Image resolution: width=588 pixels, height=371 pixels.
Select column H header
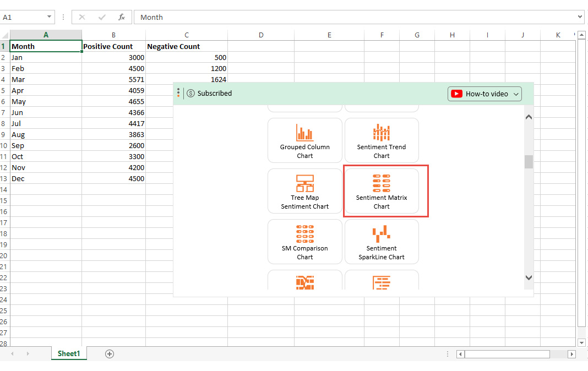[x=452, y=35]
